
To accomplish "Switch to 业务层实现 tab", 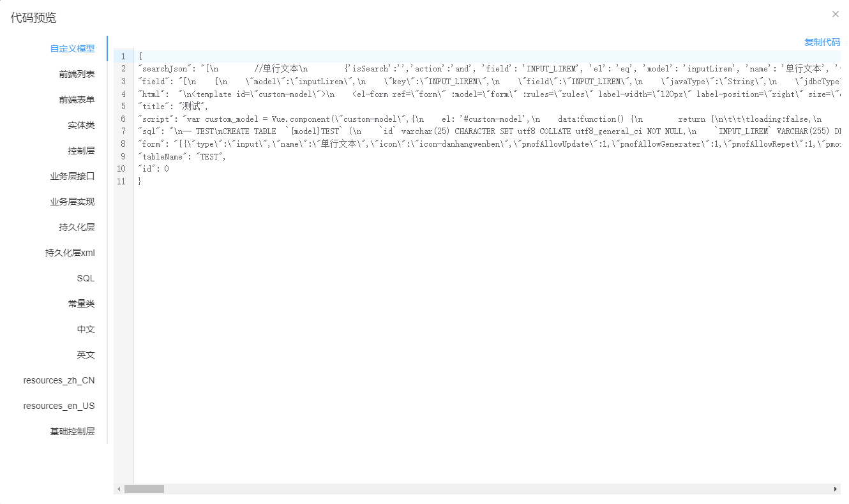I will pyautogui.click(x=72, y=202).
